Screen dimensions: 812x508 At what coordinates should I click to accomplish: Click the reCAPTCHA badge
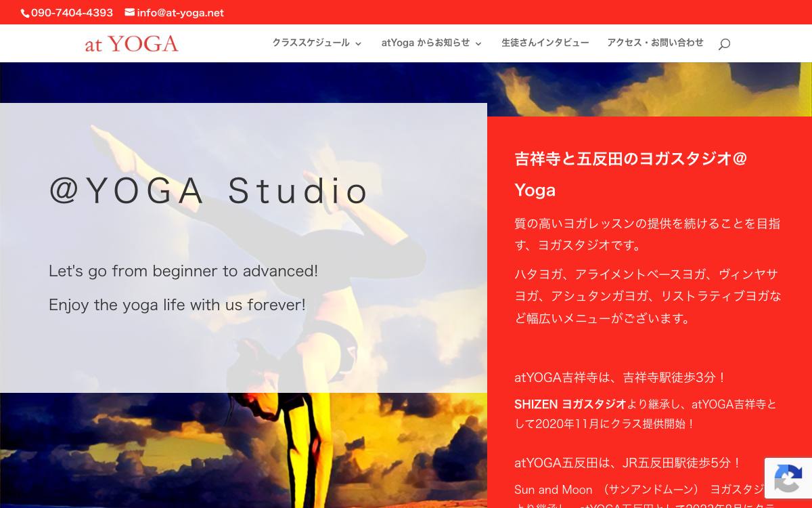click(x=788, y=478)
